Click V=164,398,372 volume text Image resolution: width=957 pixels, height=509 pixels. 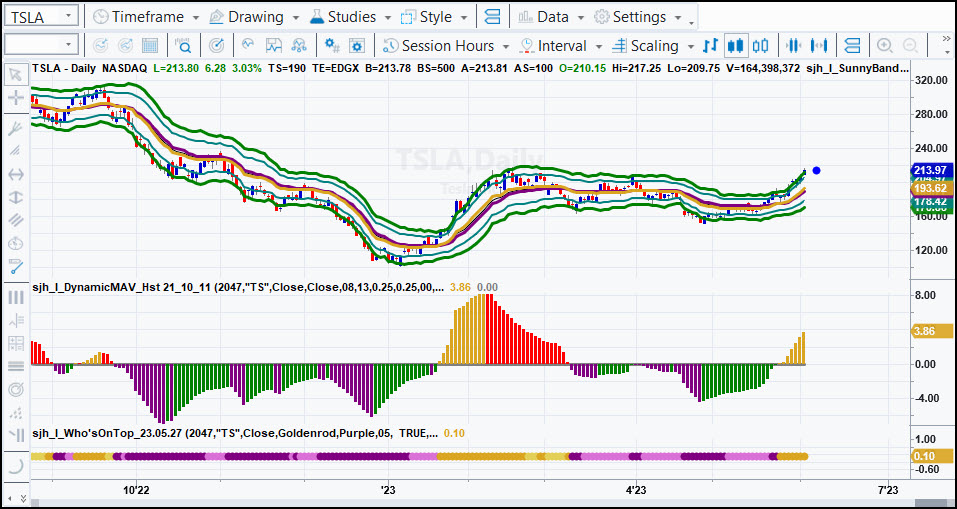point(763,68)
